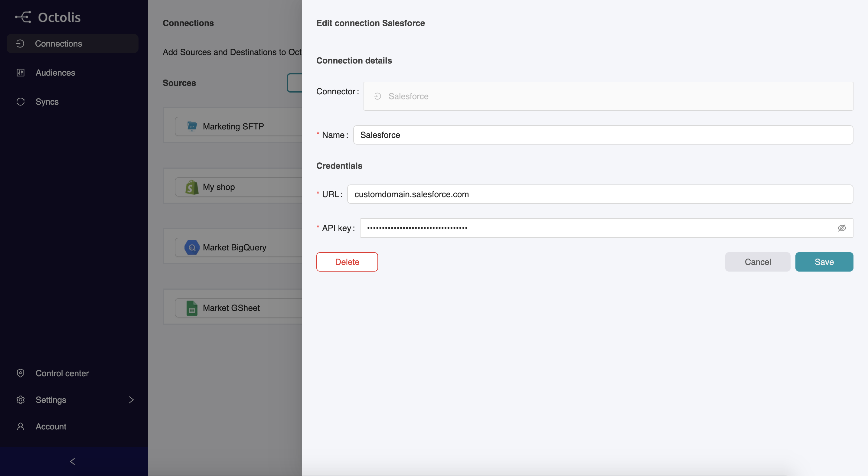Click the Credentials heading
This screenshot has width=868, height=476.
tap(339, 166)
